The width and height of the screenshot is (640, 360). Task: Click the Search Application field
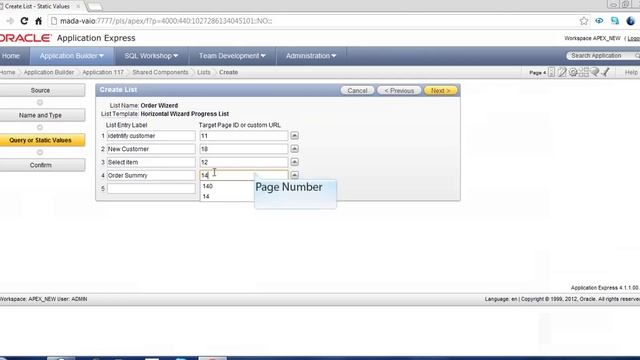point(603,56)
